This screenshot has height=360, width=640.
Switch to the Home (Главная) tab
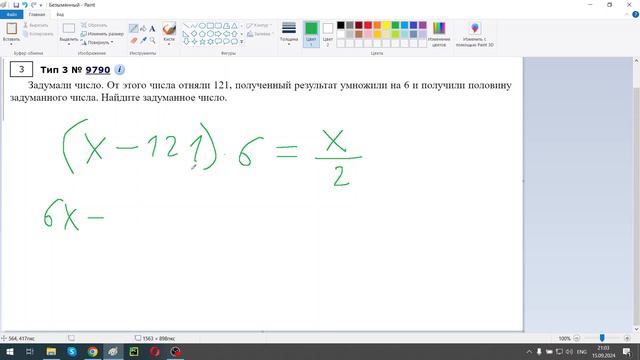37,14
